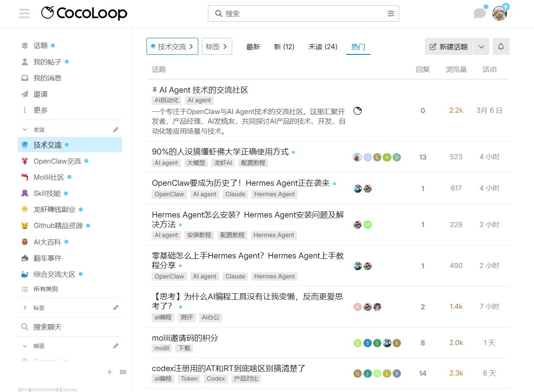Create a chat channel with the plus icon
The height and width of the screenshot is (392, 534).
[x=109, y=372]
